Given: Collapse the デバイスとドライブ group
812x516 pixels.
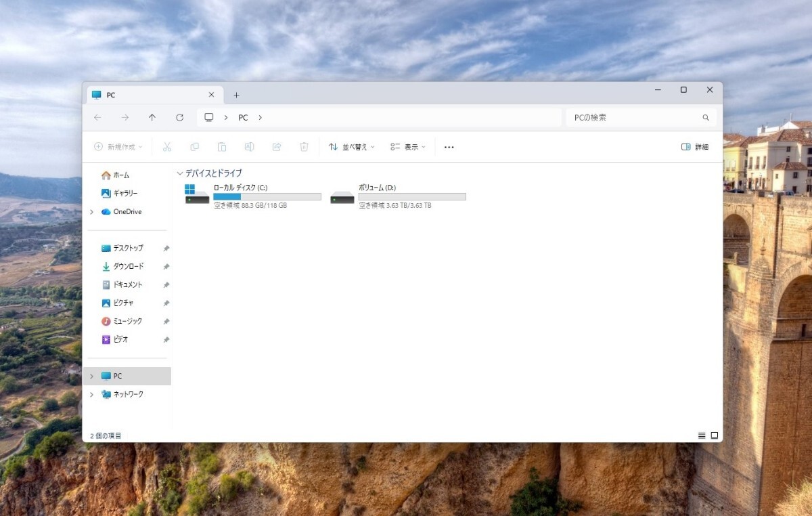Looking at the screenshot, I should [x=179, y=173].
